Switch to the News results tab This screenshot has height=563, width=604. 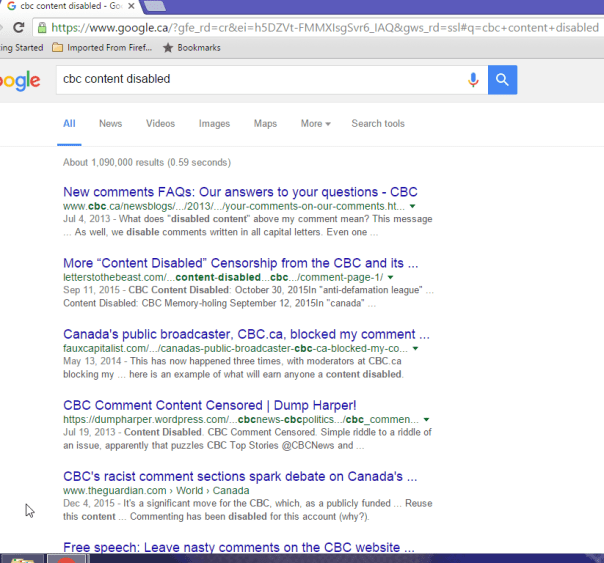(x=110, y=124)
